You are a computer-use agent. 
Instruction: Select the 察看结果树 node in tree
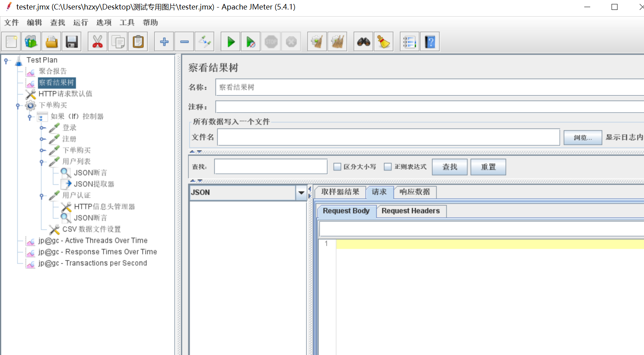click(57, 82)
